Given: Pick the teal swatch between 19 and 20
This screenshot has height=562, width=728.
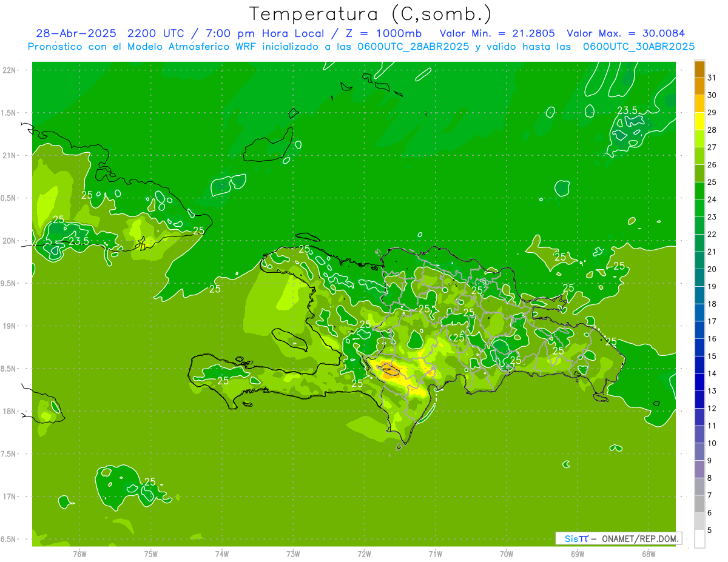Looking at the screenshot, I should (699, 278).
